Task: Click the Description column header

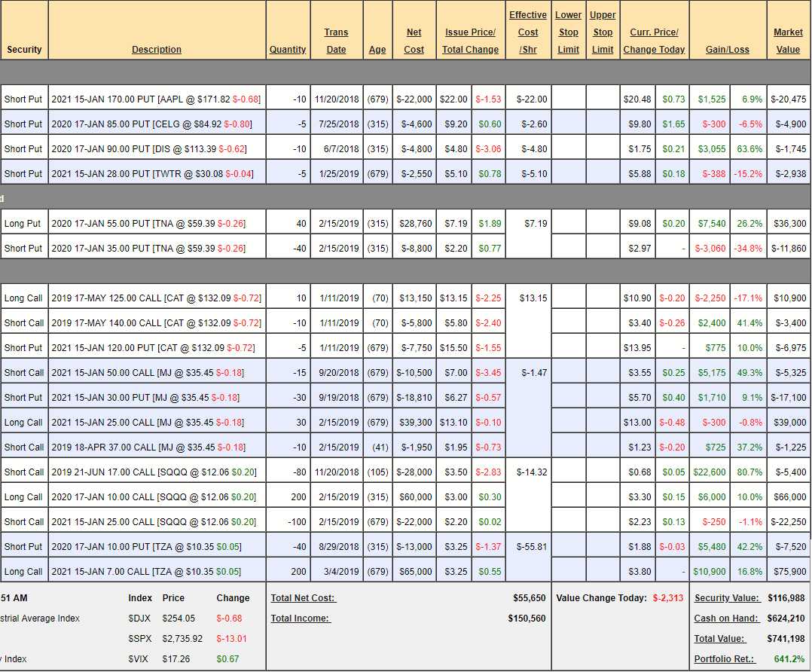Action: [157, 50]
